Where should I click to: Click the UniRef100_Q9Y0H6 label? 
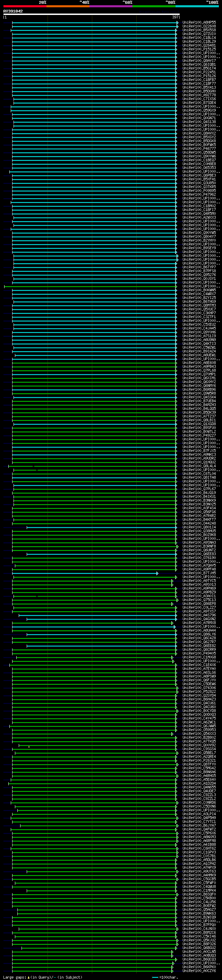199,332
